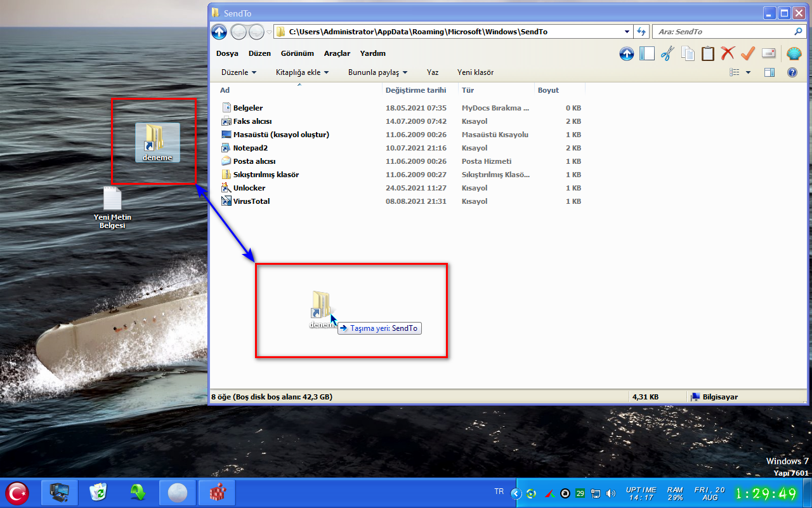Open the recycle bin taskbar icon
812x508 pixels.
tap(98, 493)
